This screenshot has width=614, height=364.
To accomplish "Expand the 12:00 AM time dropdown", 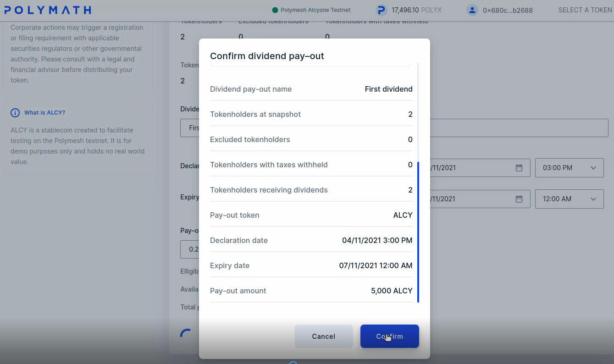I will coord(570,199).
